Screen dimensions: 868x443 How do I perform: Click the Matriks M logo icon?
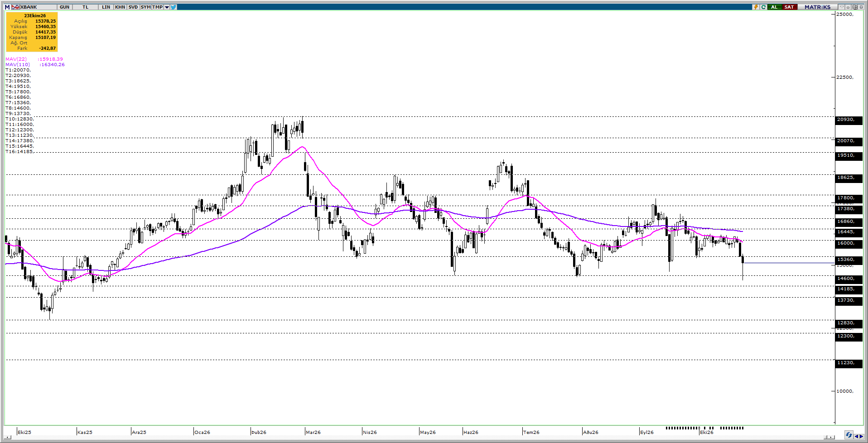(7, 7)
